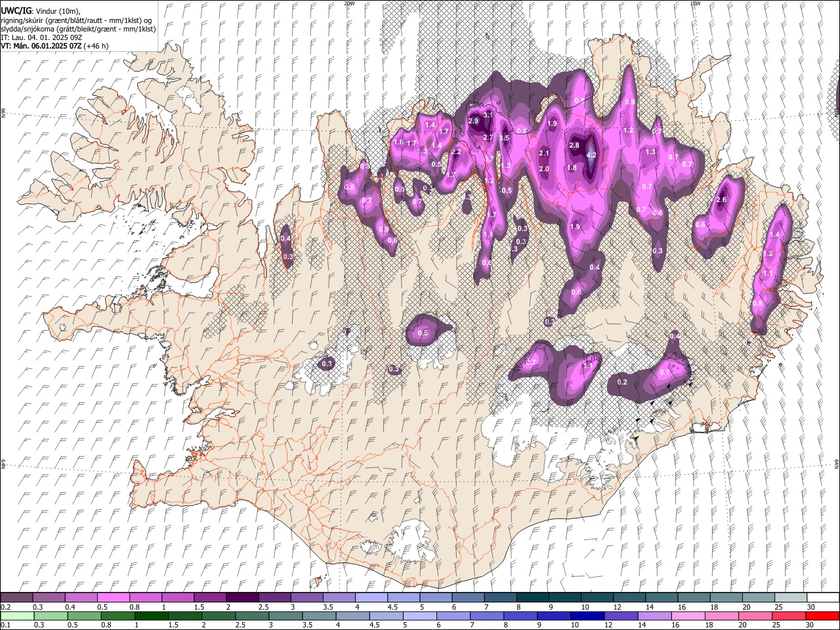Click the 'IT: Lau. 04. 01. 2025 09Z' line
Screen dimensions: 840x630
pyautogui.click(x=42, y=37)
